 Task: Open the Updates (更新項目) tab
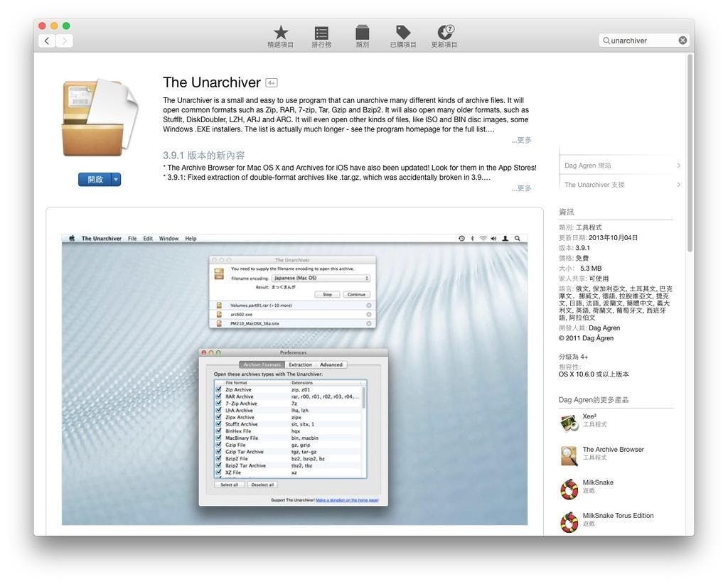(x=444, y=36)
